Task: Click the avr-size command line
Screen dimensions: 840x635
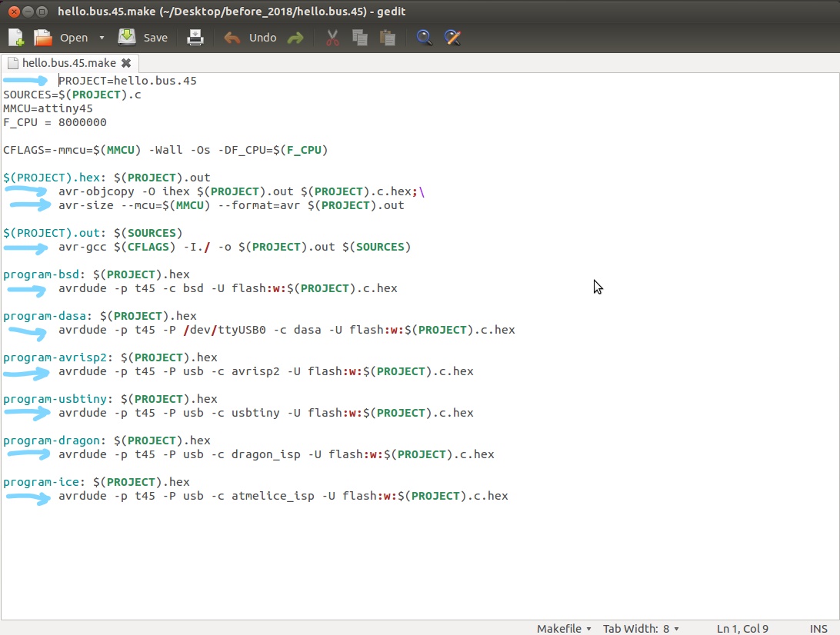Action: tap(232, 205)
